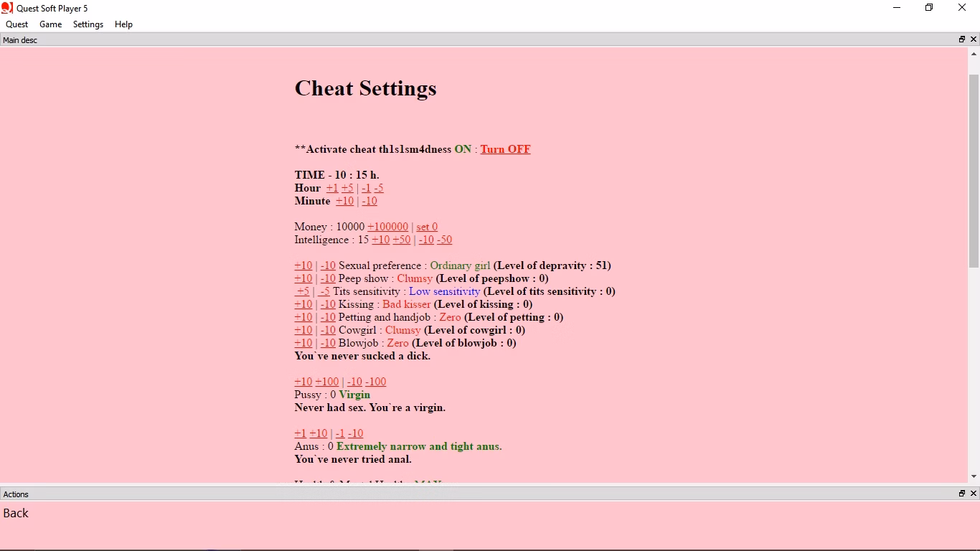The width and height of the screenshot is (980, 551).
Task: Choose the Back action
Action: (16, 513)
